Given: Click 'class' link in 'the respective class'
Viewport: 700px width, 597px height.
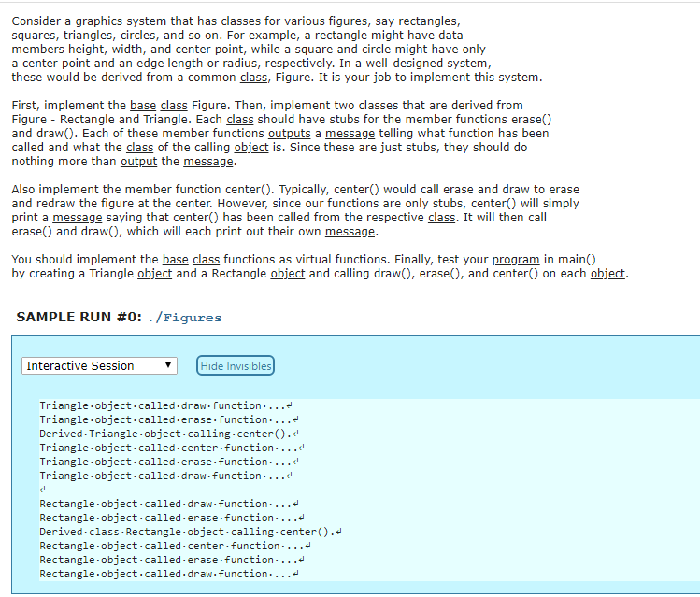Looking at the screenshot, I should [x=441, y=218].
